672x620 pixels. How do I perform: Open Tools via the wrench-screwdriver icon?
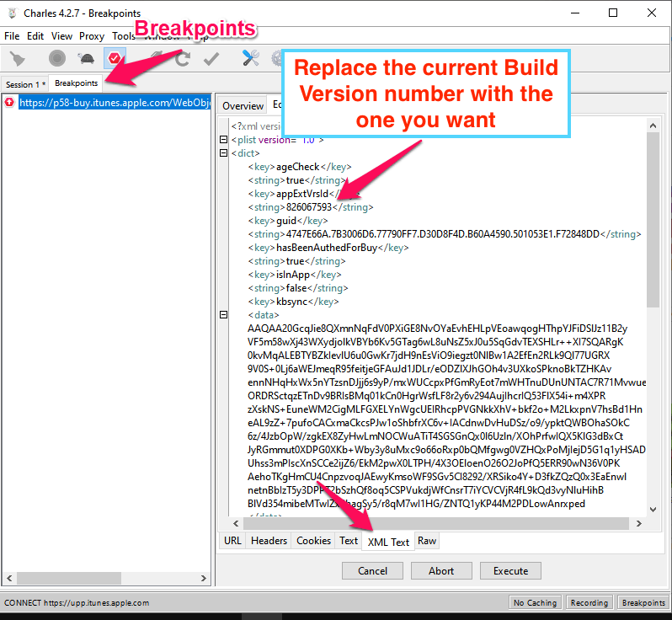click(250, 58)
